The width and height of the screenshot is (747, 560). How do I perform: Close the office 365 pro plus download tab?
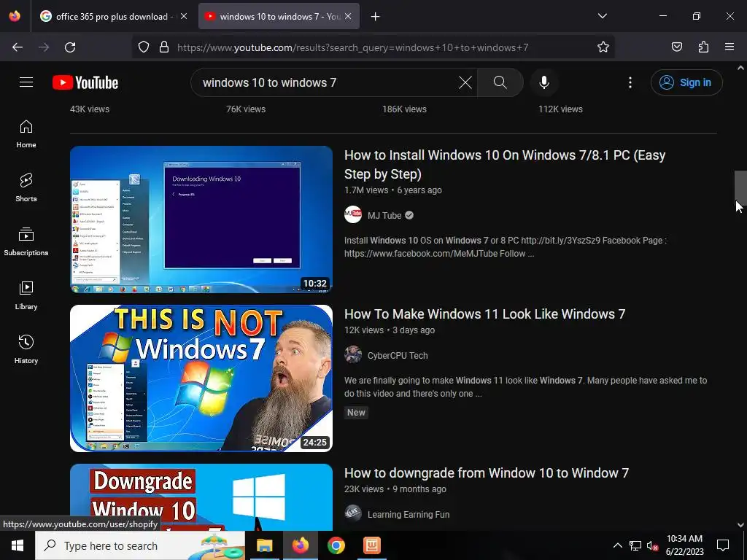tap(184, 16)
